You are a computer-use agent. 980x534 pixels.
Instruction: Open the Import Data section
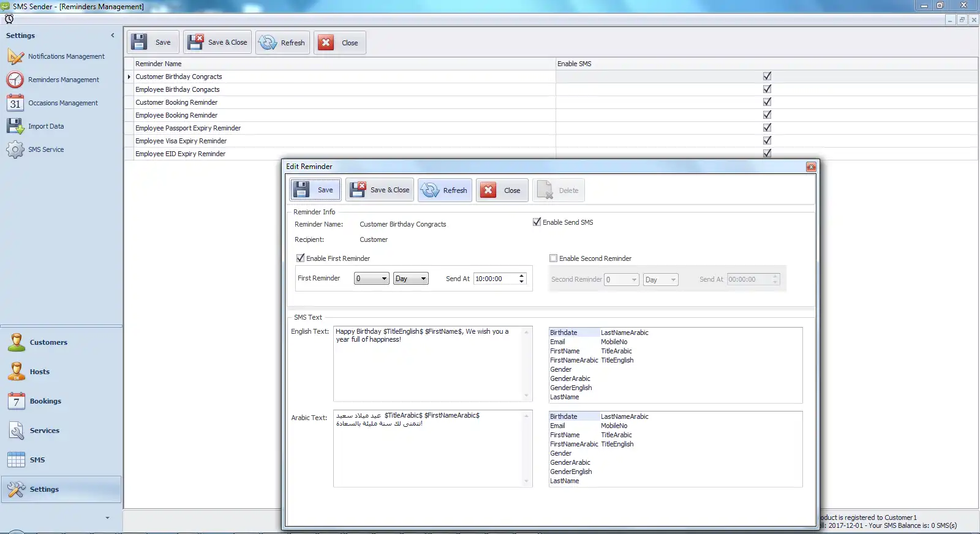(x=46, y=126)
